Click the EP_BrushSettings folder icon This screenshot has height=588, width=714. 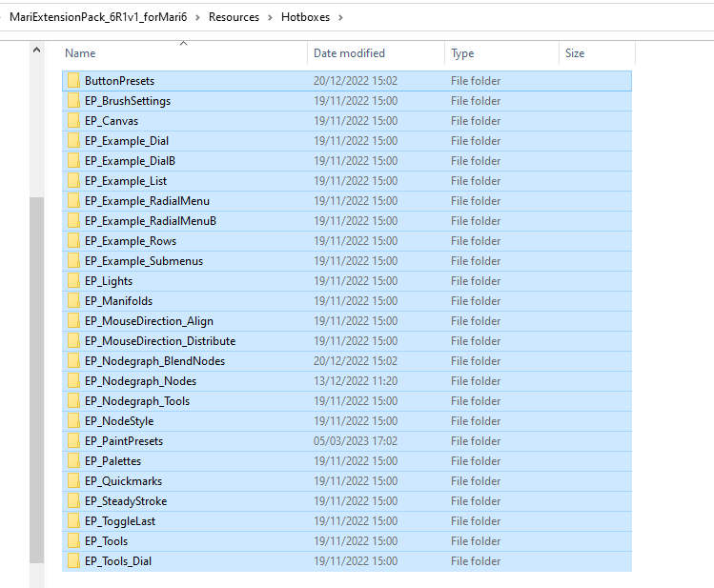click(73, 101)
